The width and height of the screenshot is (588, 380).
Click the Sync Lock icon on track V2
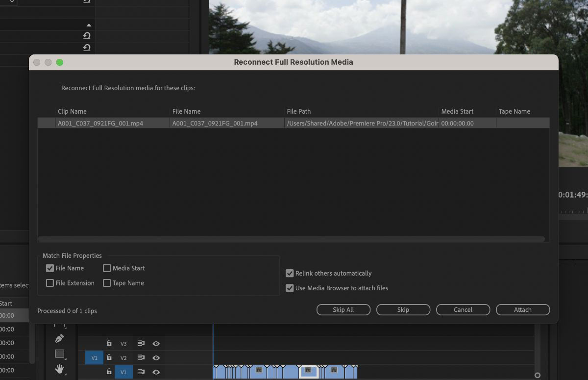pyautogui.click(x=141, y=357)
